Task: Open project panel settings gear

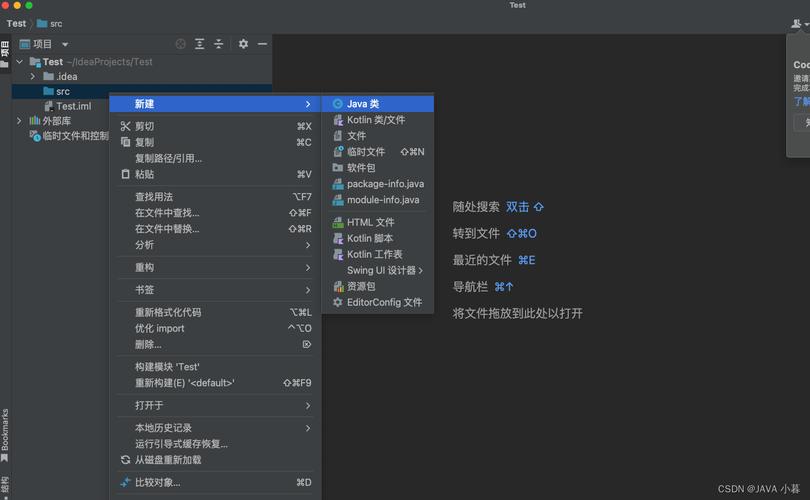Action: [243, 44]
